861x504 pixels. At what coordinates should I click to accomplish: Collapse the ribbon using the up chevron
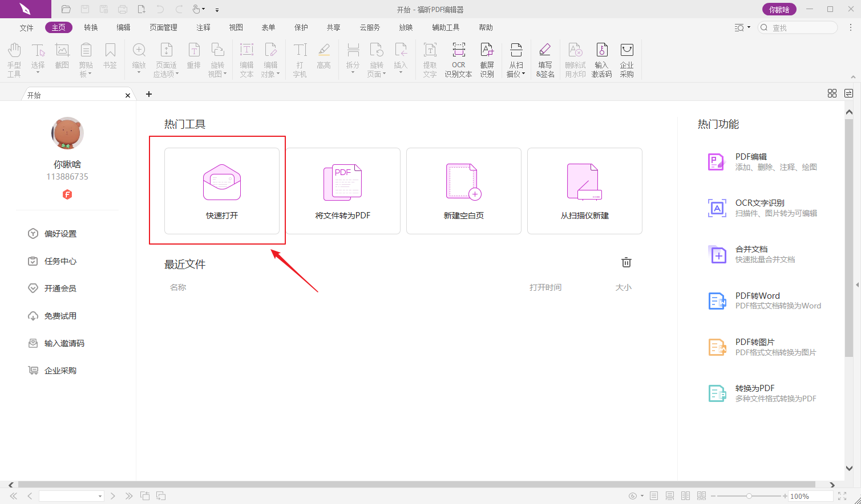tap(853, 77)
